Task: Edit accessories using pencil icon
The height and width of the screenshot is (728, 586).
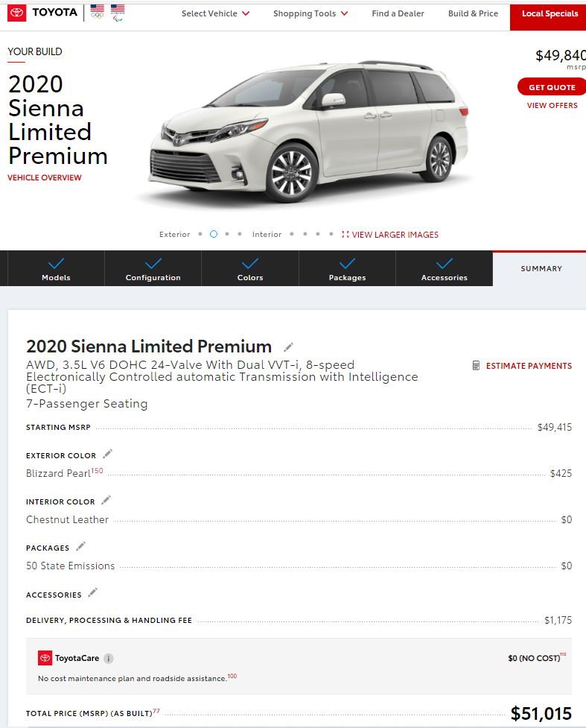Action: 93,592
